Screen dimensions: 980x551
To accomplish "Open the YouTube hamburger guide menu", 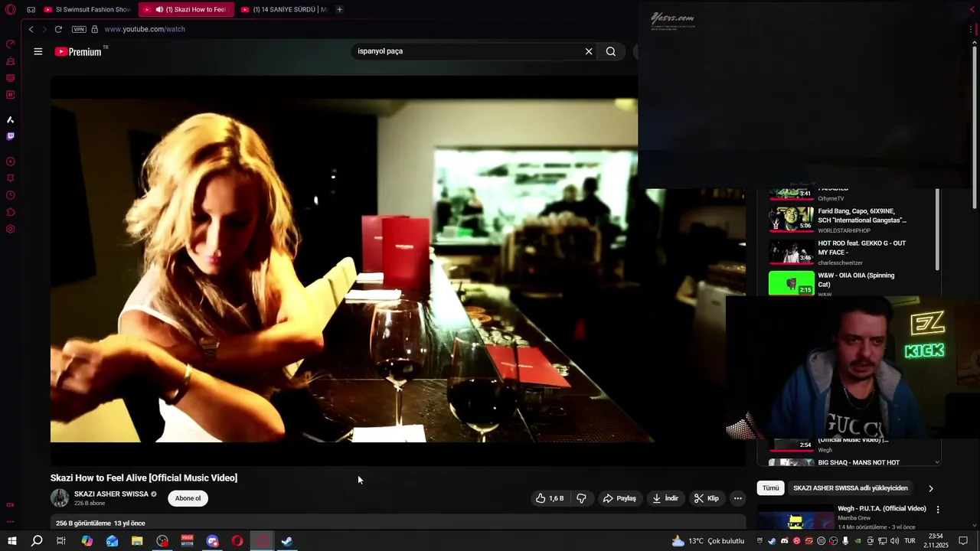I will point(38,51).
